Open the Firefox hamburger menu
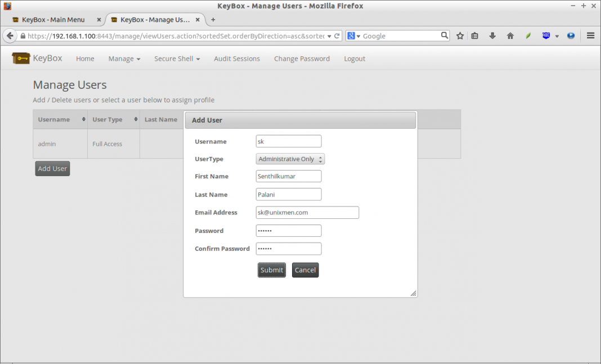Screen dimensions: 601x364 click(591, 35)
